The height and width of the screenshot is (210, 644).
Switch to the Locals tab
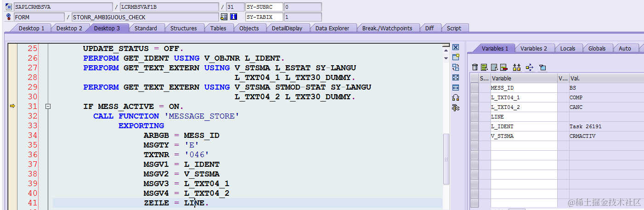click(568, 48)
